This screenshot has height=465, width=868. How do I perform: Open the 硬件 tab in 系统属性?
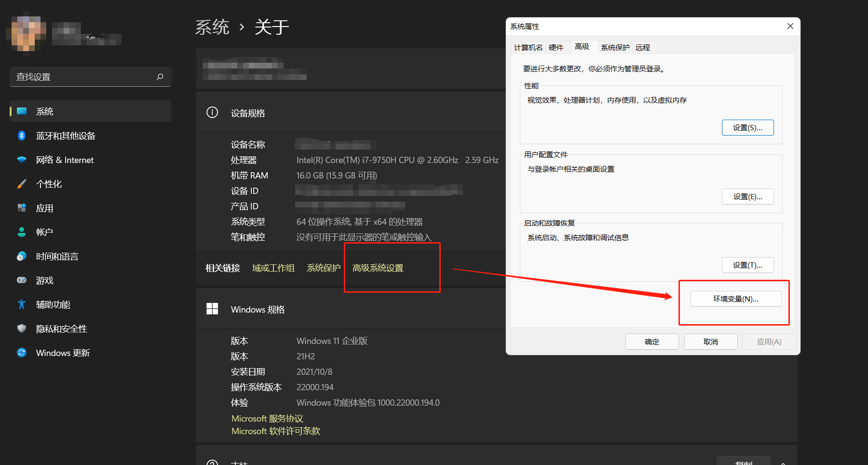[x=557, y=47]
